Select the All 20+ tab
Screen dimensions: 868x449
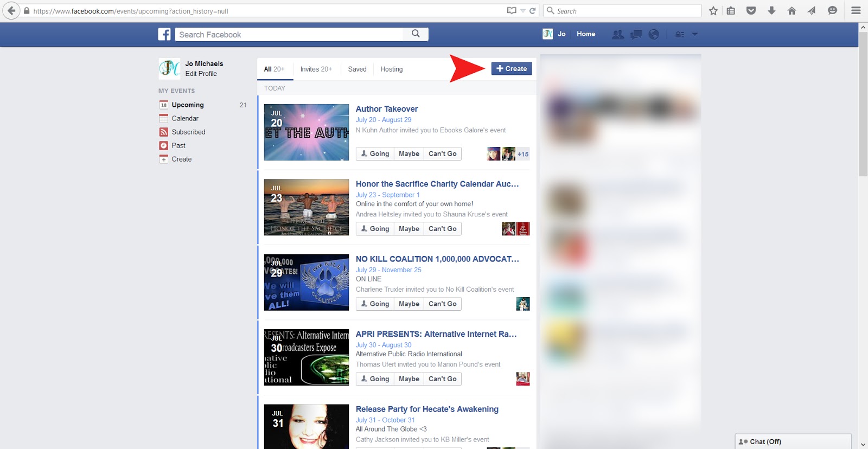tap(274, 69)
